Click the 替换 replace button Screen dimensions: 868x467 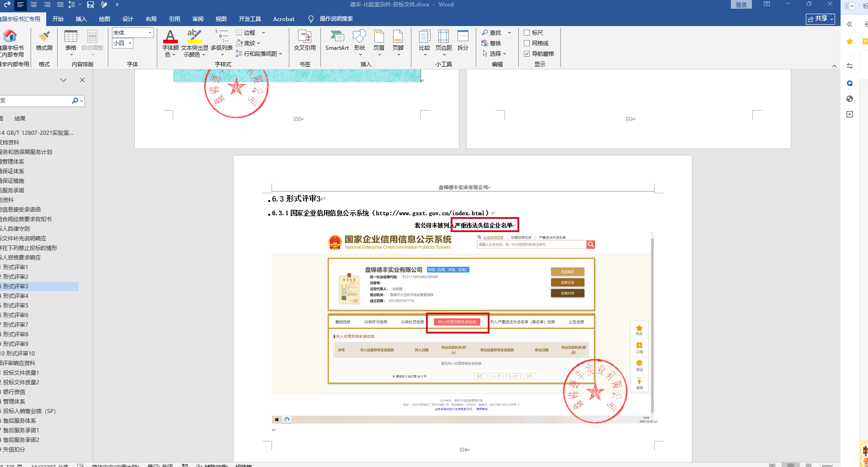(492, 43)
